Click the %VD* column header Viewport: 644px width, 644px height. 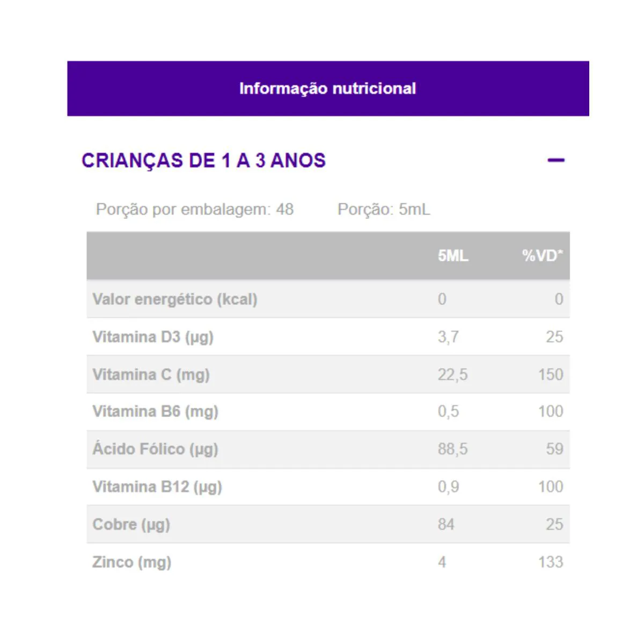543,256
